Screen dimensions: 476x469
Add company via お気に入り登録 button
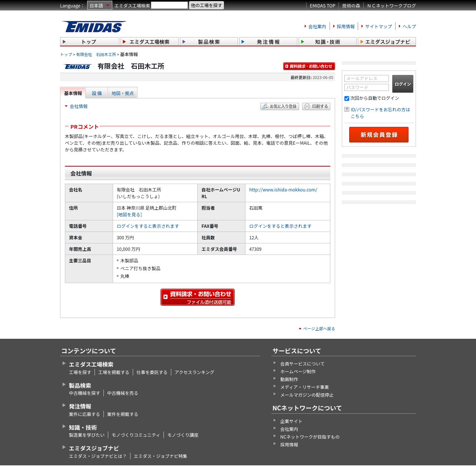pos(280,106)
